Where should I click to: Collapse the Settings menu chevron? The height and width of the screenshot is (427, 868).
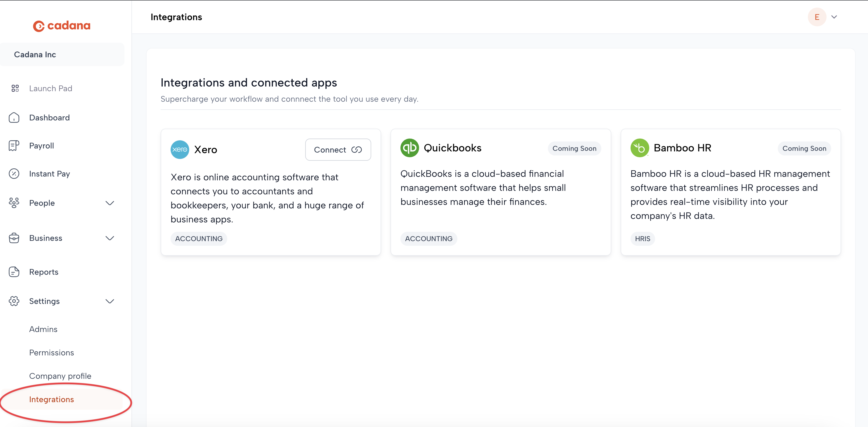coord(110,301)
